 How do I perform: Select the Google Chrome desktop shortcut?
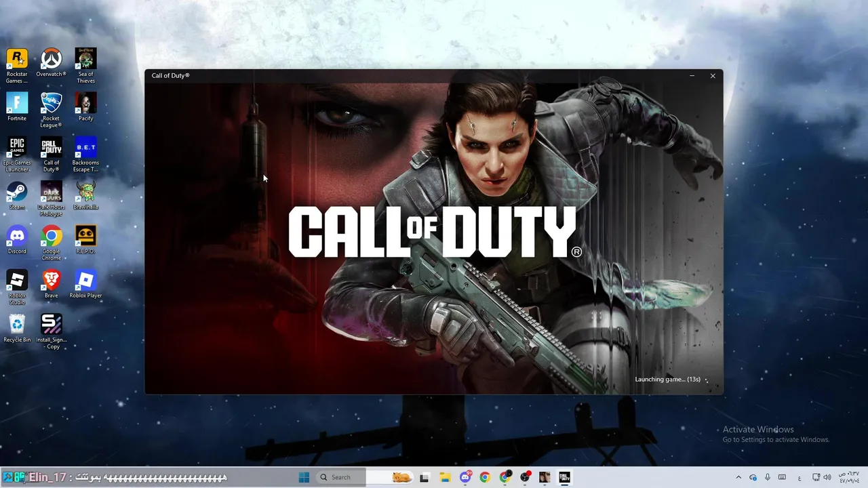[52, 243]
